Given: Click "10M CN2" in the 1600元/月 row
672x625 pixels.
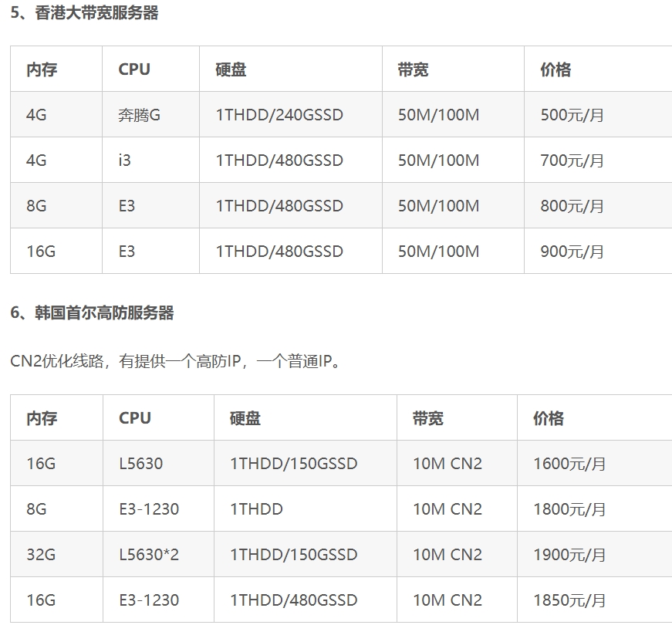Looking at the screenshot, I should [x=447, y=464].
